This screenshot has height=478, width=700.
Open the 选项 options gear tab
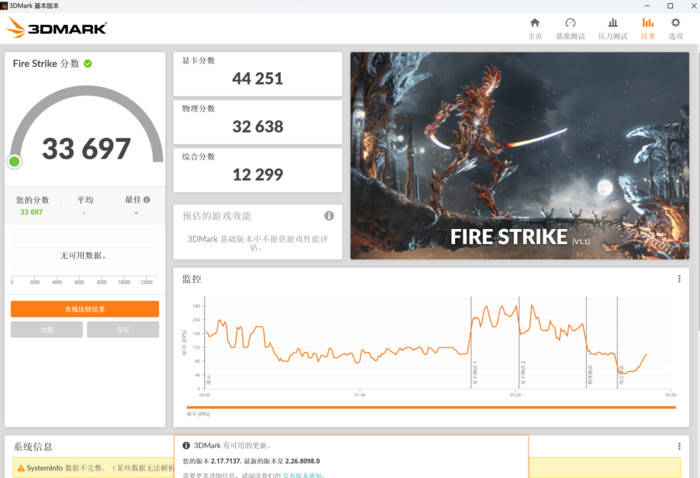[675, 29]
